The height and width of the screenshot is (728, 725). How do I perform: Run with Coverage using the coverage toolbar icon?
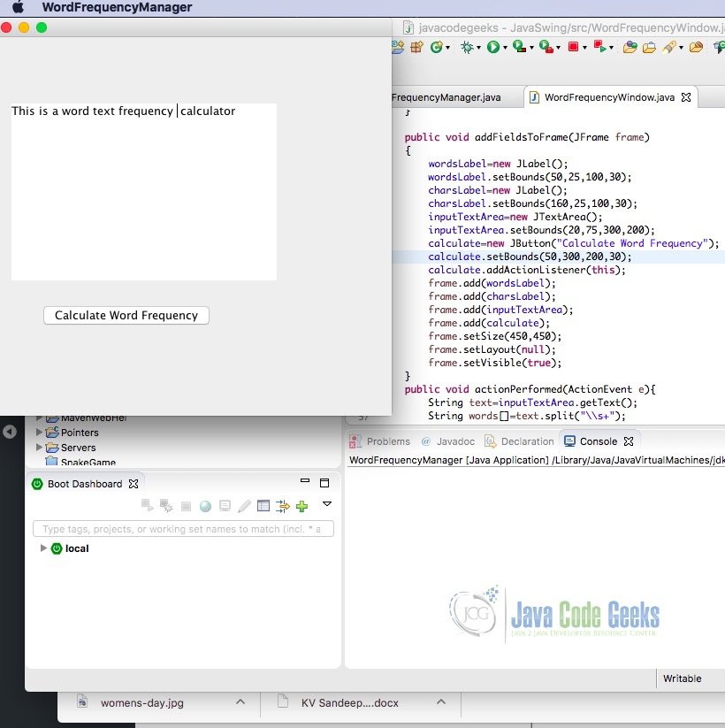517,47
